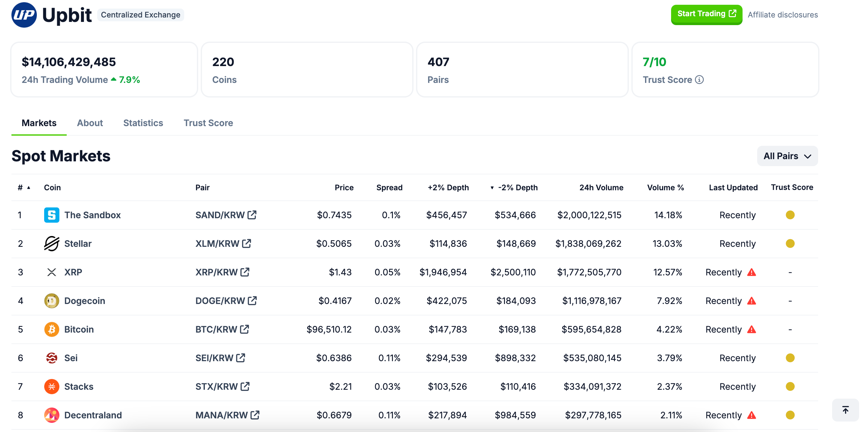868x432 pixels.
Task: Open the Dogecoin coin link
Action: tap(84, 301)
